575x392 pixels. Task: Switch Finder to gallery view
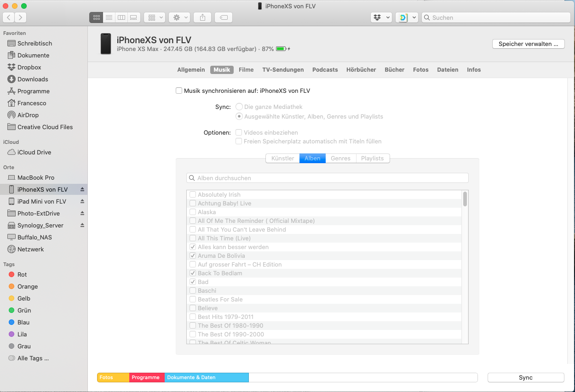pyautogui.click(x=134, y=17)
